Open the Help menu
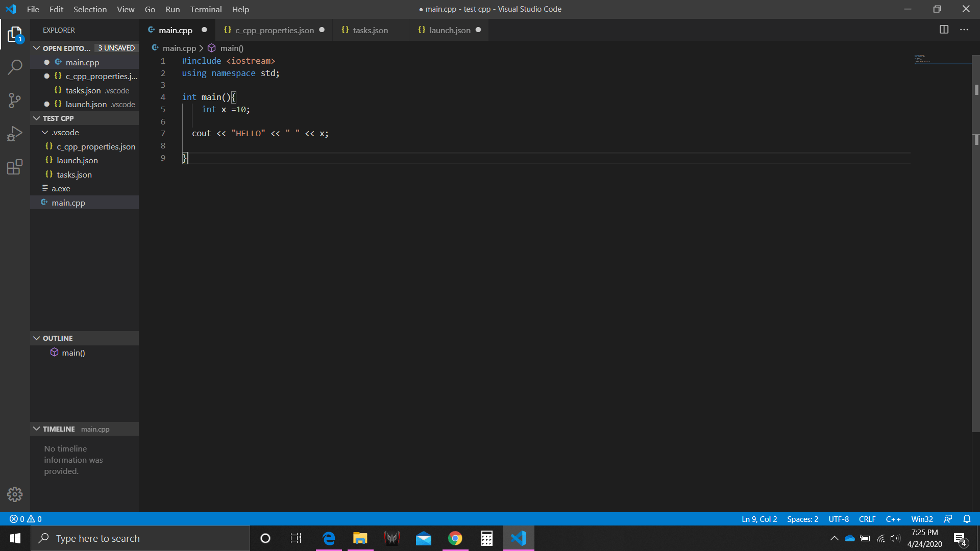 point(240,9)
